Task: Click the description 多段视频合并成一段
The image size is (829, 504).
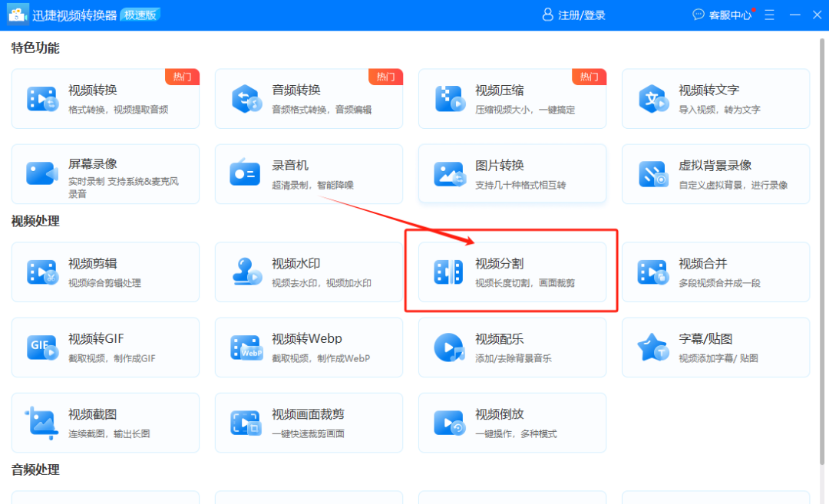Action: pos(719,283)
